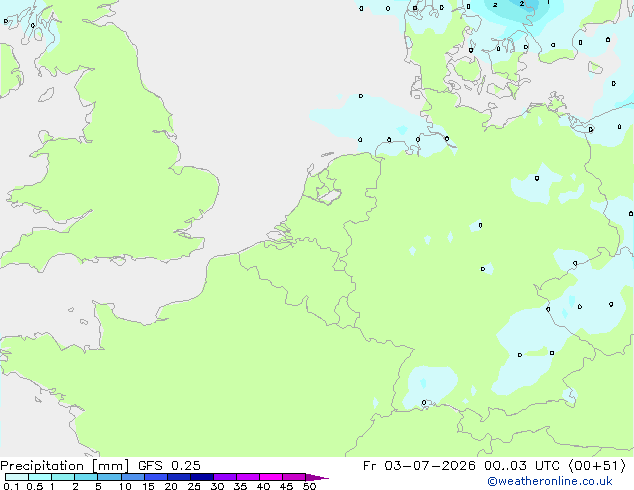Click the '0.1' legend scale label
This screenshot has width=634, height=490.
pyautogui.click(x=11, y=486)
